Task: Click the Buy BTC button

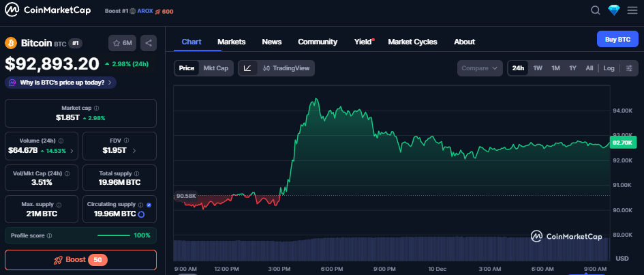Action: pyautogui.click(x=617, y=40)
